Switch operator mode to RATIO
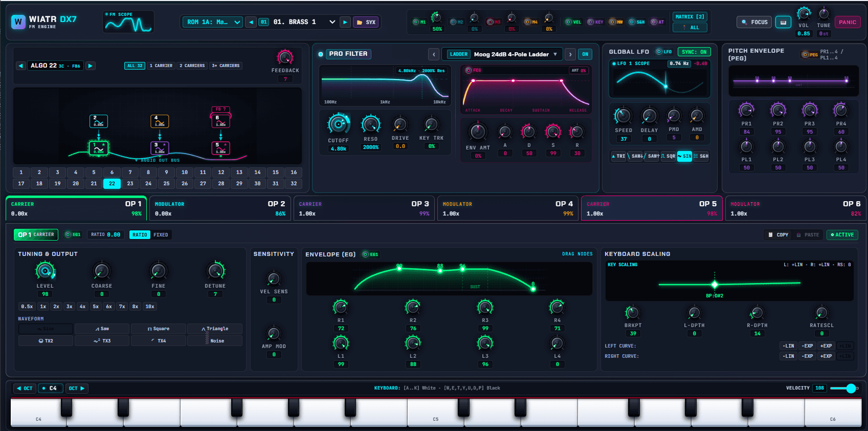868x431 pixels. tap(140, 235)
